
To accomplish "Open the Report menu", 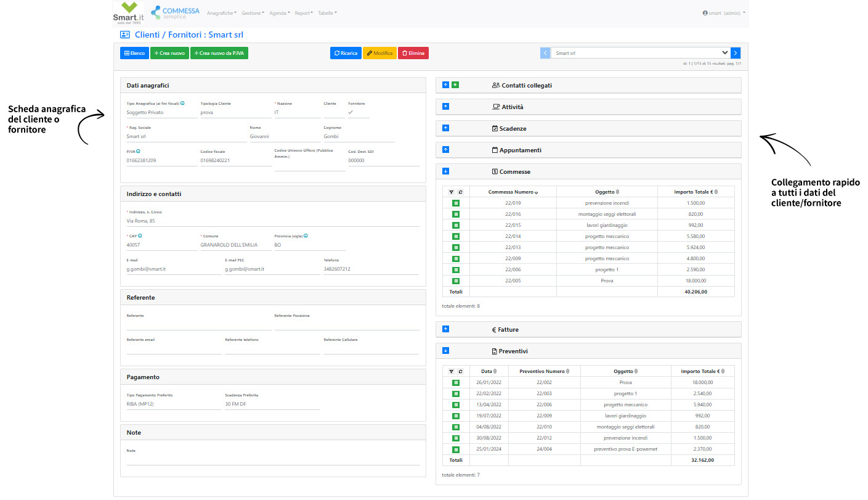I will tap(304, 13).
